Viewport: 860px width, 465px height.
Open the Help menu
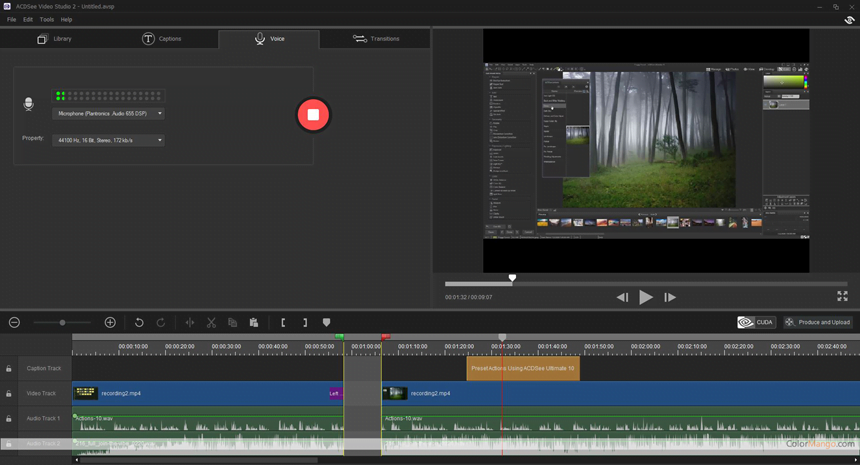(66, 19)
